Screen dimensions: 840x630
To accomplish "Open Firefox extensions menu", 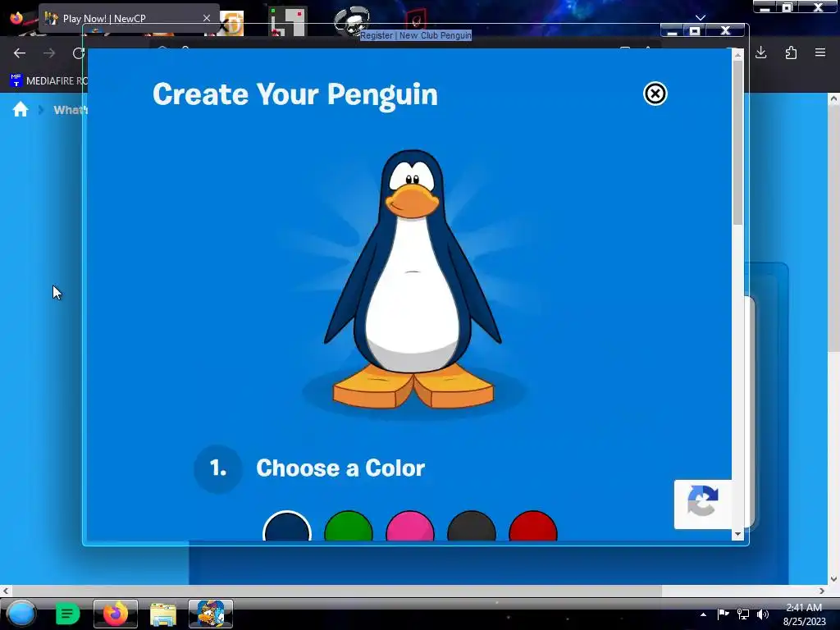I will (791, 52).
